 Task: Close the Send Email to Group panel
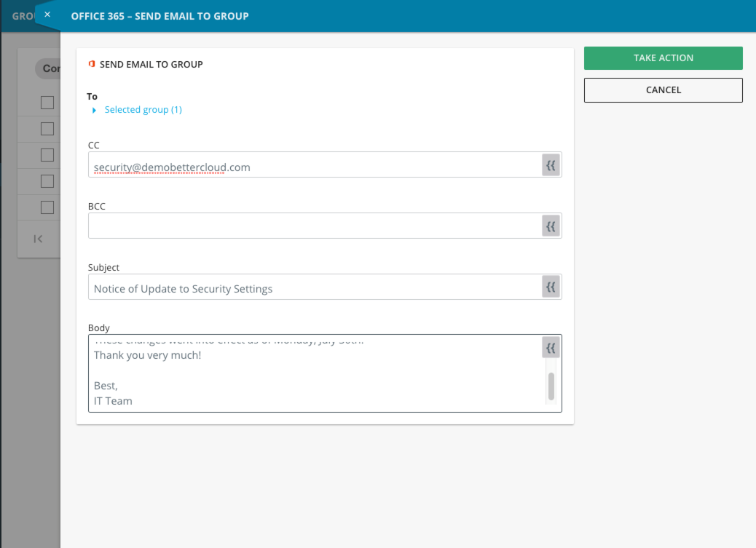tap(47, 15)
